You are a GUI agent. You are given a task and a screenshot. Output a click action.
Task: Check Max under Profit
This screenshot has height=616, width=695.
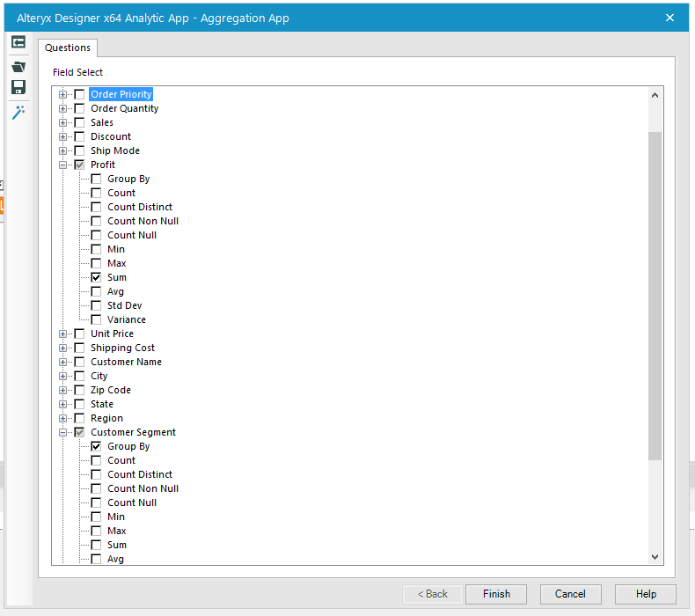click(x=96, y=263)
